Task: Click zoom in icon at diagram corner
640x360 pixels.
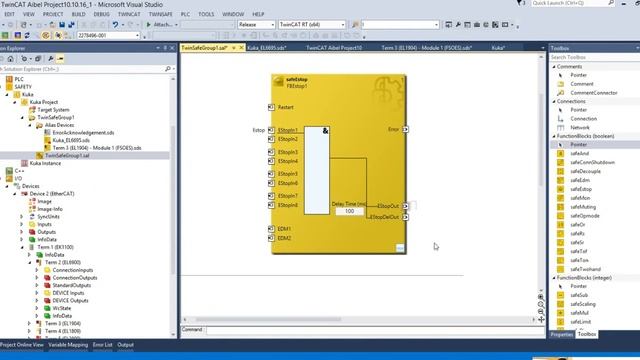Action: coord(541,297)
